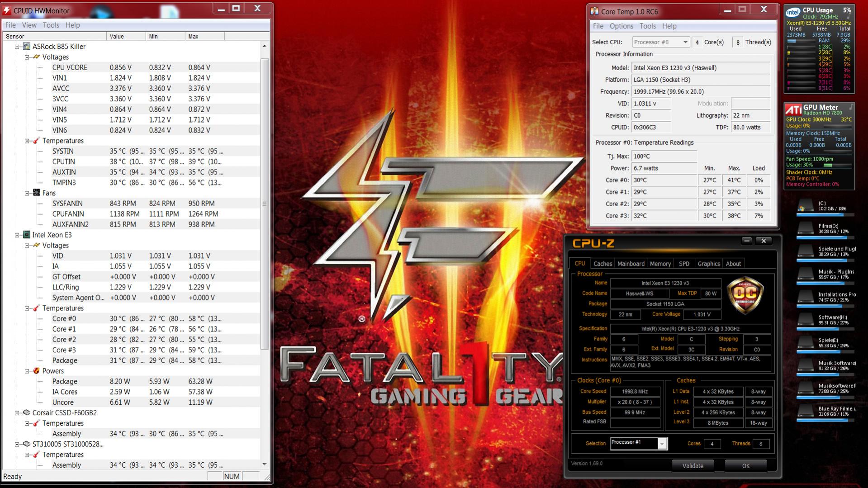This screenshot has height=488, width=868.
Task: Click the Fans group fan icon
Action: pos(37,193)
